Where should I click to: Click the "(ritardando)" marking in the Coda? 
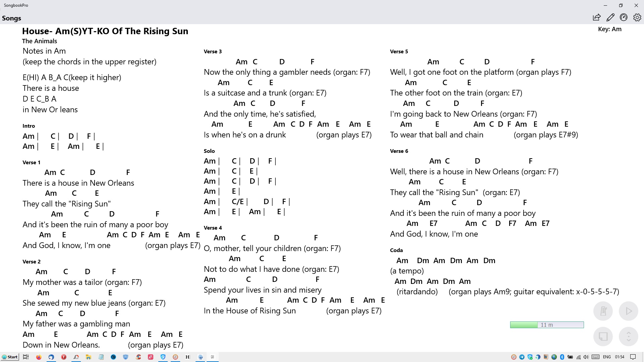tap(417, 292)
